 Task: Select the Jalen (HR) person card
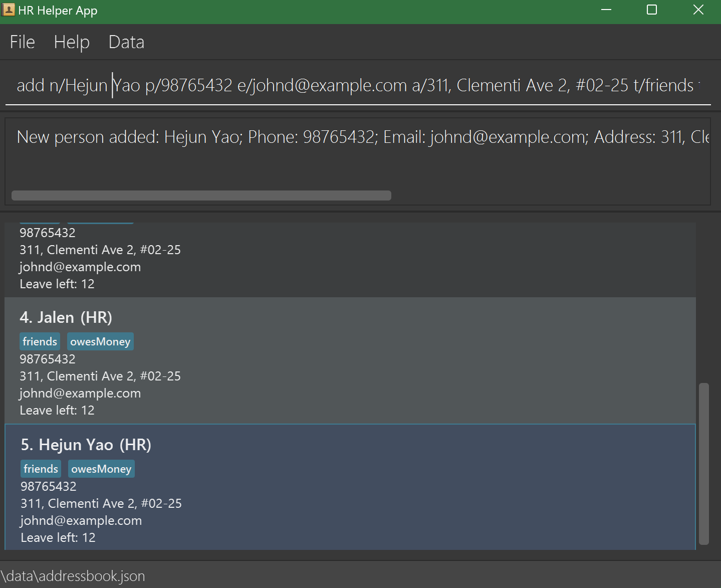[x=350, y=360]
